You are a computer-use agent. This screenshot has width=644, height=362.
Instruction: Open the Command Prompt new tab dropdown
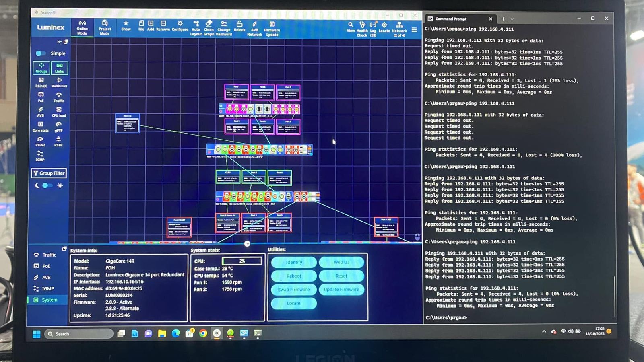click(512, 19)
